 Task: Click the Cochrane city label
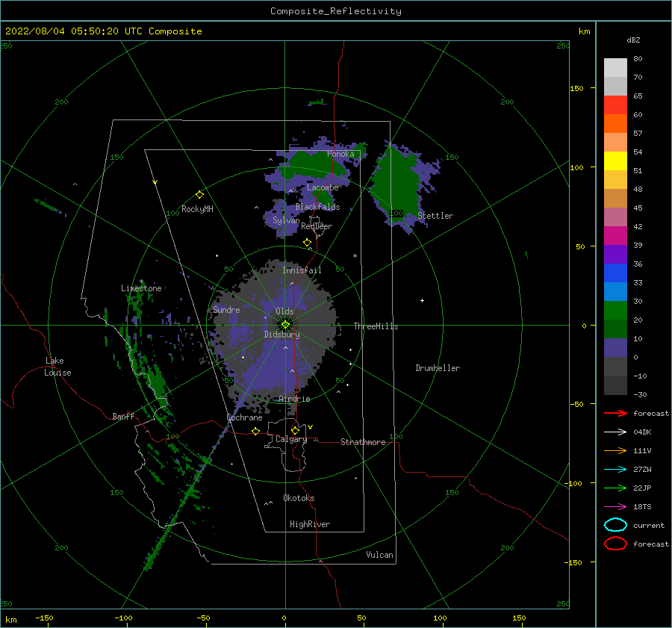244,417
